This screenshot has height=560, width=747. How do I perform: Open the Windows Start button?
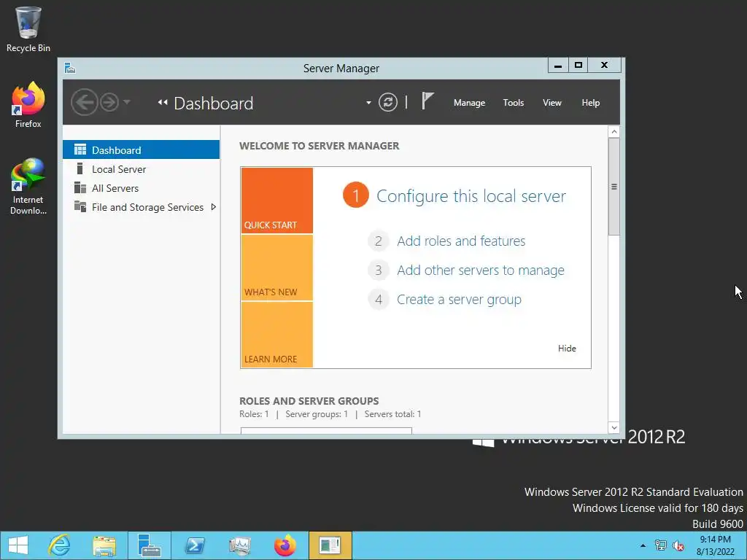pyautogui.click(x=18, y=545)
